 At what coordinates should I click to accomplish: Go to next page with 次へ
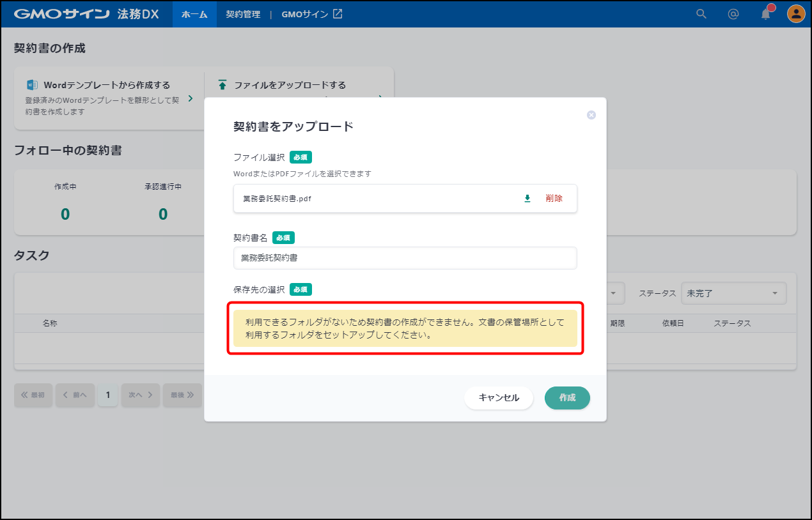140,395
